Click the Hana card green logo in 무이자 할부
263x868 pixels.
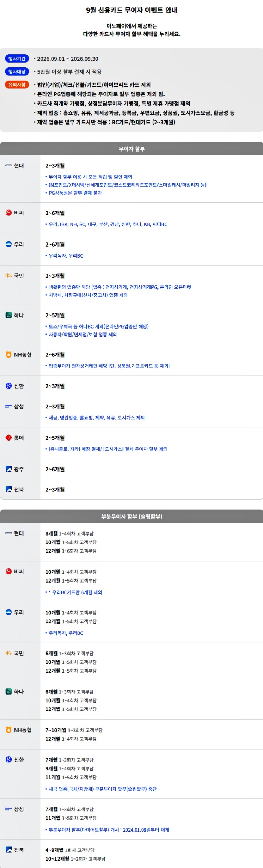pyautogui.click(x=9, y=315)
